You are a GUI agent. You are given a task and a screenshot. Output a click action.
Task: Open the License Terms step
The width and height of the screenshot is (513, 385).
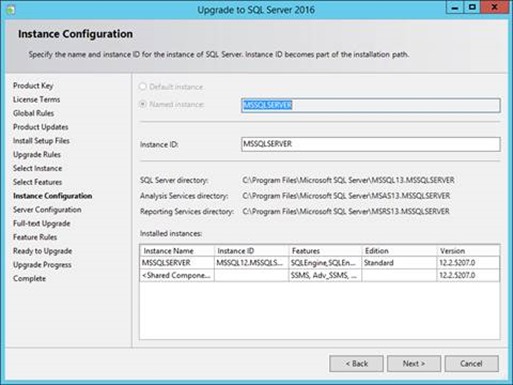(x=37, y=99)
